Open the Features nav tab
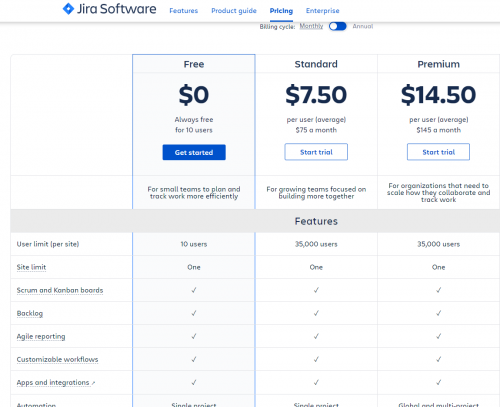The height and width of the screenshot is (407, 500). pos(184,11)
